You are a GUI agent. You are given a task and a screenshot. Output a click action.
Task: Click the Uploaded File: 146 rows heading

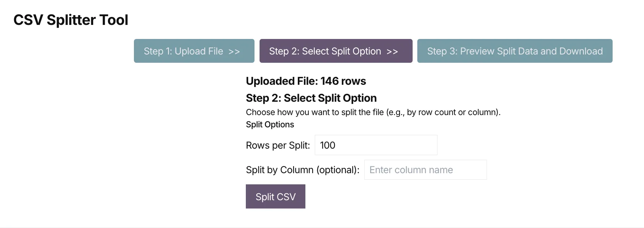306,81
